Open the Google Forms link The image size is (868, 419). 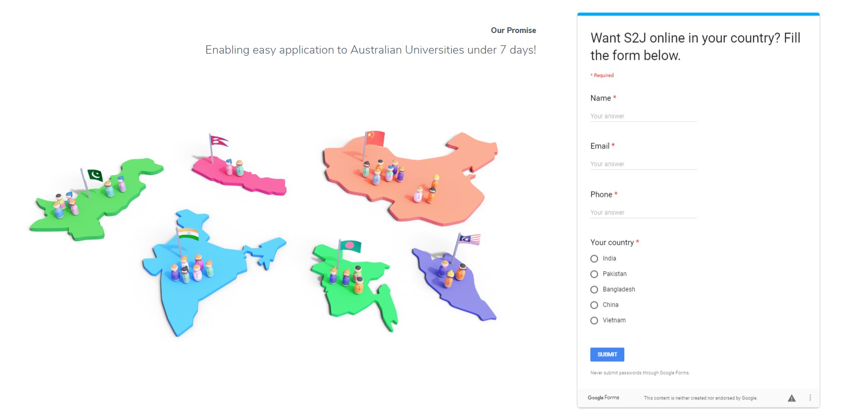(603, 398)
